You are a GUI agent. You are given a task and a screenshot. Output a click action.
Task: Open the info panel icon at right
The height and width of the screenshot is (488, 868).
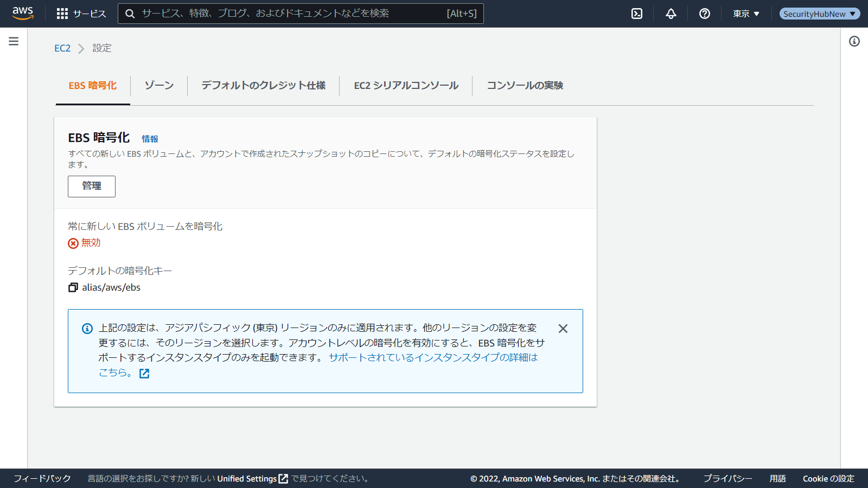[854, 42]
